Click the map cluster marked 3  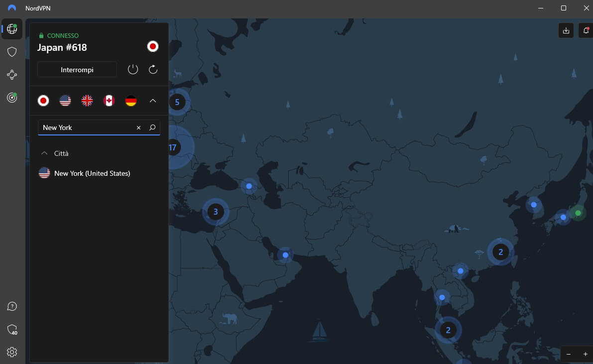[216, 212]
